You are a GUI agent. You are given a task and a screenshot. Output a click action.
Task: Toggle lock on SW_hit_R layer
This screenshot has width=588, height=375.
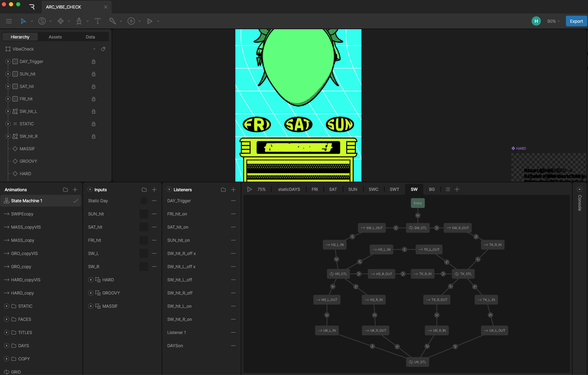coord(93,136)
